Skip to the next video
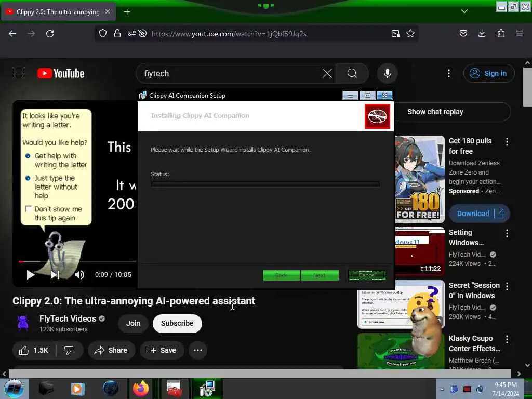The width and height of the screenshot is (532, 399). 55,275
